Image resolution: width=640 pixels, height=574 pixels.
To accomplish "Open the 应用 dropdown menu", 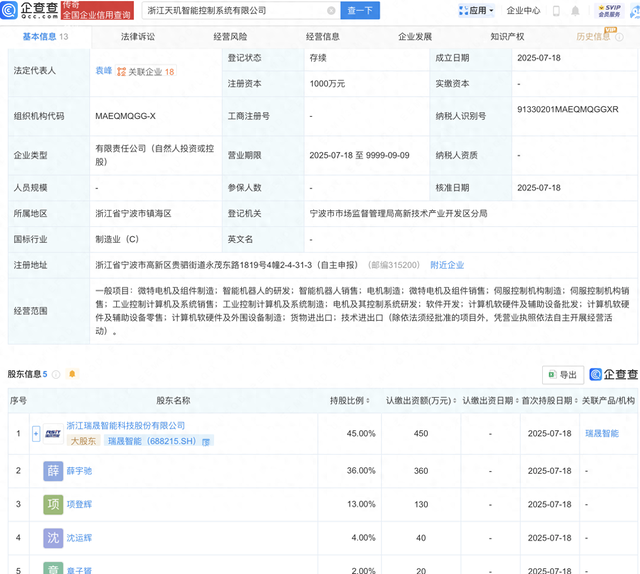I will point(476,11).
